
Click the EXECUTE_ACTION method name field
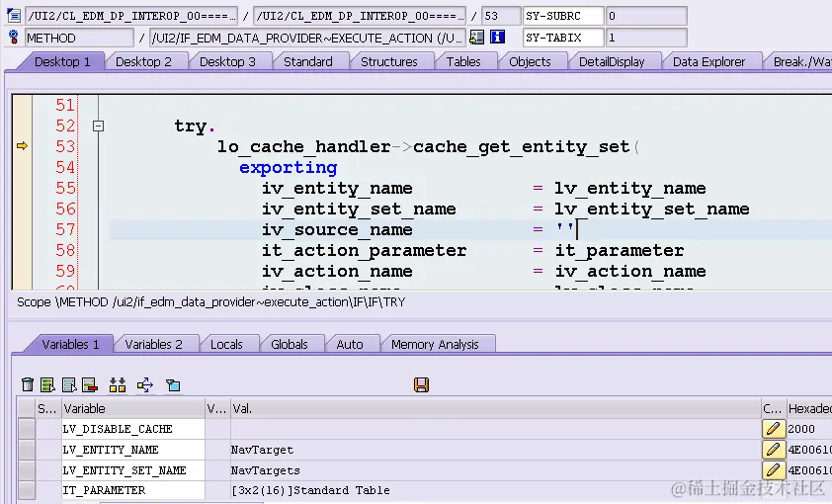[x=307, y=38]
